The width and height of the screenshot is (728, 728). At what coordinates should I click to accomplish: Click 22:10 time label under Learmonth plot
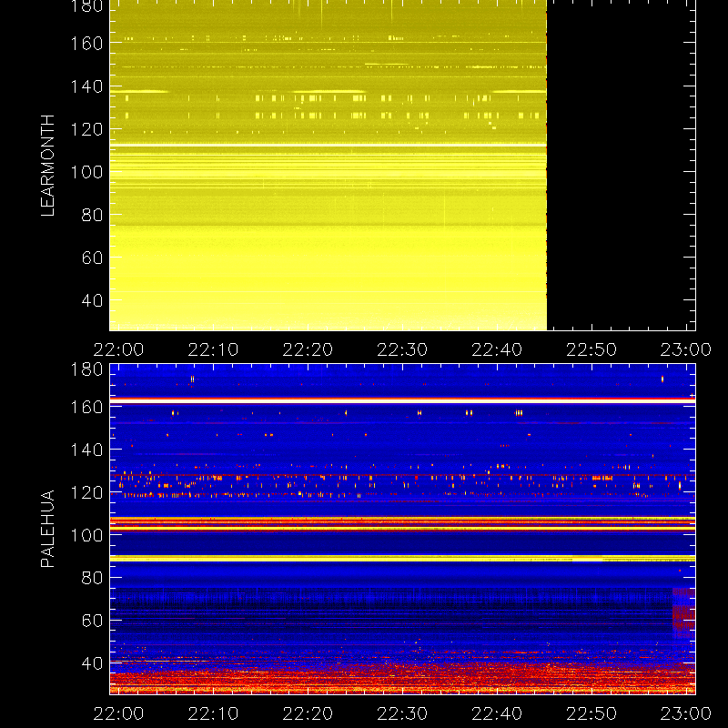tap(213, 349)
